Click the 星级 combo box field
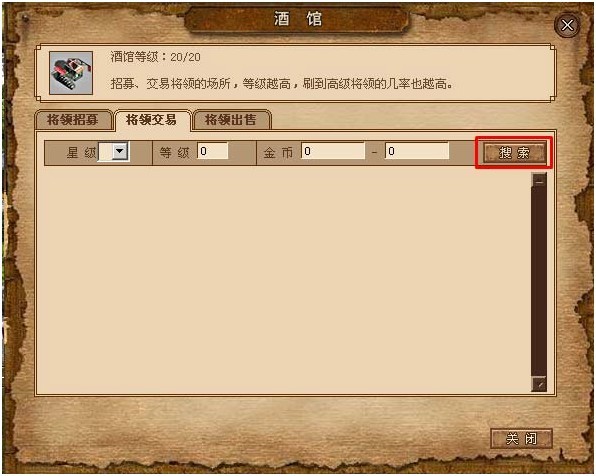The width and height of the screenshot is (596, 476). (x=113, y=151)
